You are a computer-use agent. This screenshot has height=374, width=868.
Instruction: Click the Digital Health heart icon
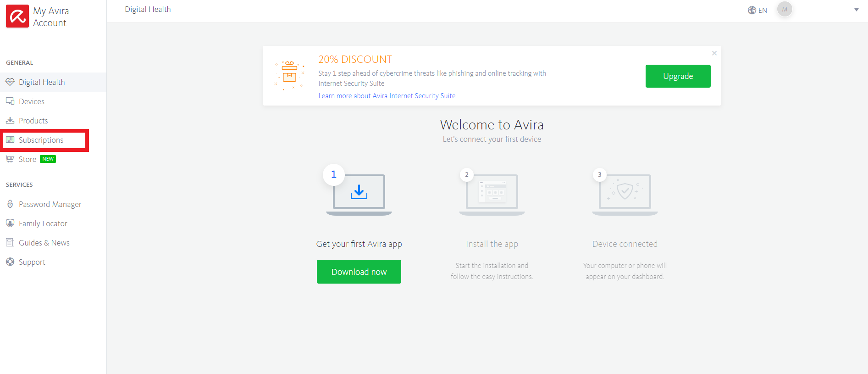[x=10, y=82]
